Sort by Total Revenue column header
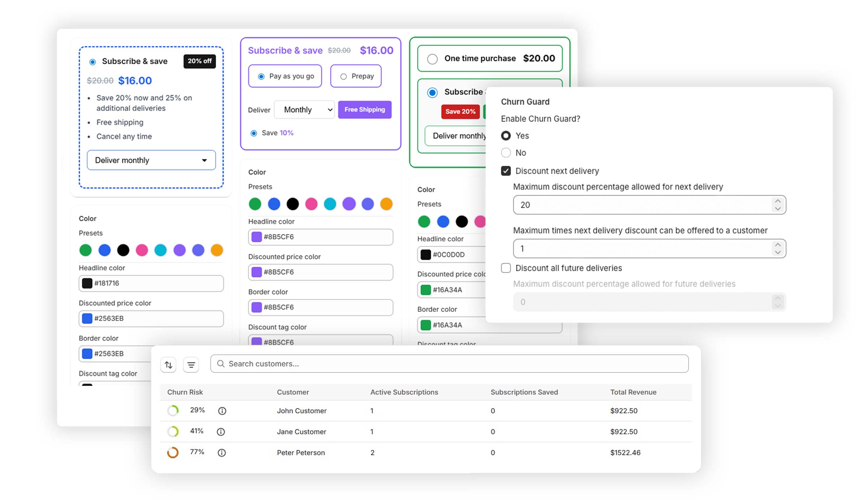The width and height of the screenshot is (866, 504). (633, 392)
